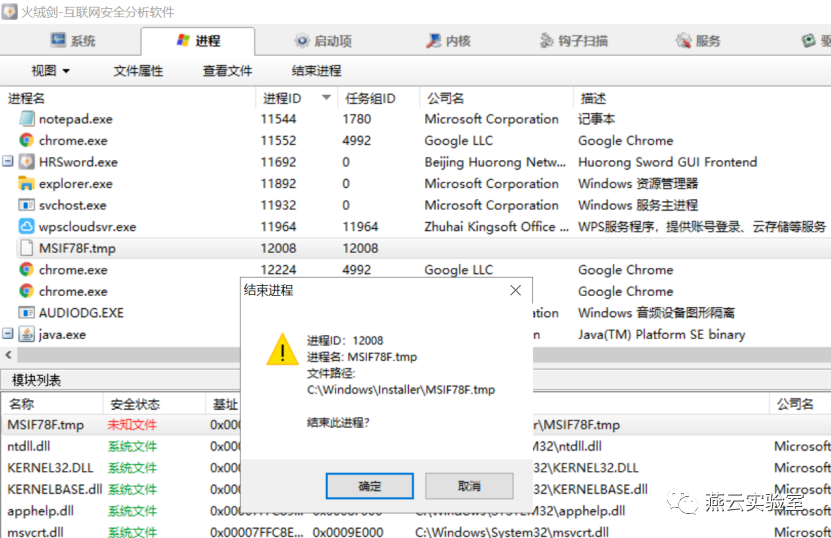Click the horizontal scrollbar left arrow
Viewport: 831px width, 538px height.
8,355
